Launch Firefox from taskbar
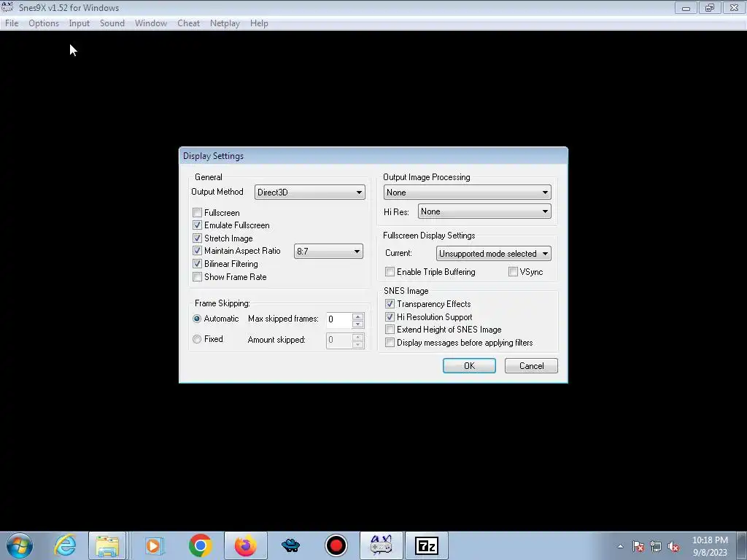The width and height of the screenshot is (747, 560). 246,545
